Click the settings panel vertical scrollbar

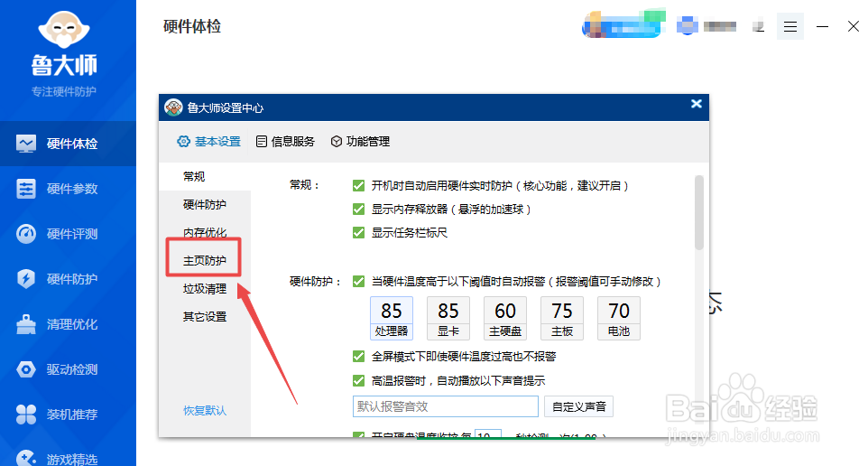point(699,213)
